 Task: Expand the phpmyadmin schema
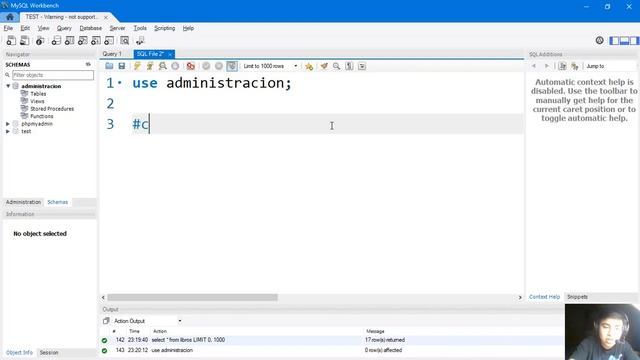coord(8,124)
